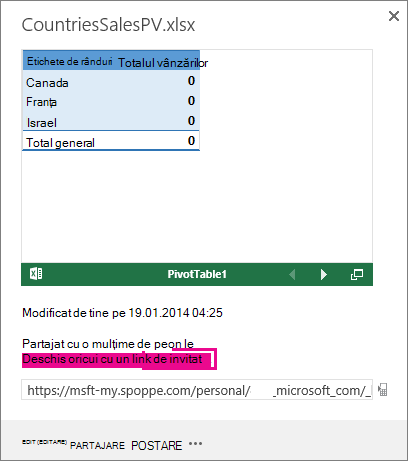This screenshot has height=461, width=408.
Task: Click the PivotTable1 label in preview bar
Action: pyautogui.click(x=197, y=274)
